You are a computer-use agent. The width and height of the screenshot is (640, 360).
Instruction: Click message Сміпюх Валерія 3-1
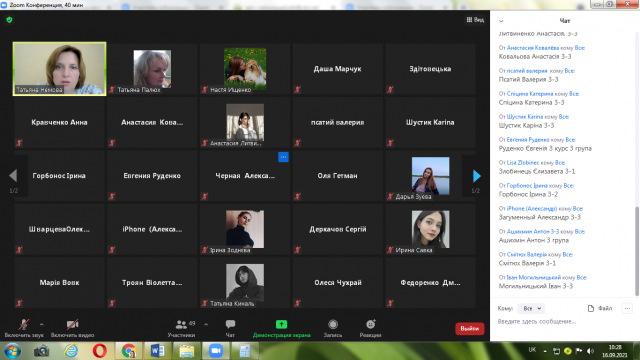527,263
